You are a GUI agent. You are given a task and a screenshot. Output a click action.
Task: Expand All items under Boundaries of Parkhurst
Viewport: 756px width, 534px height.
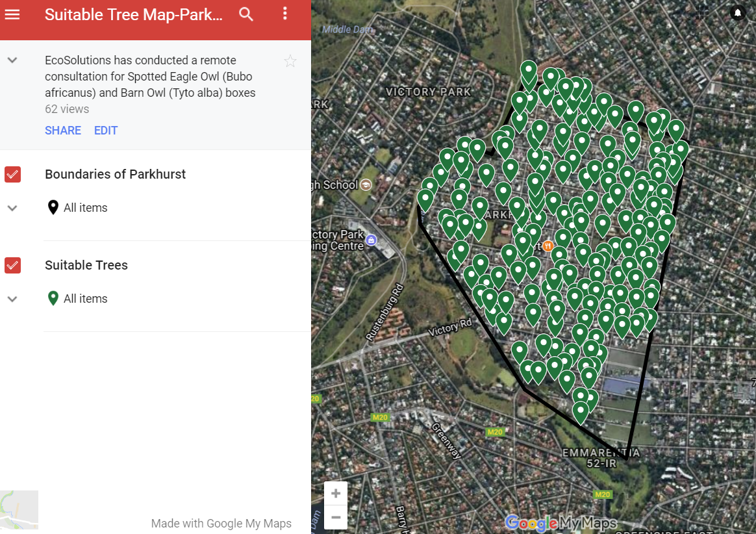(x=12, y=208)
